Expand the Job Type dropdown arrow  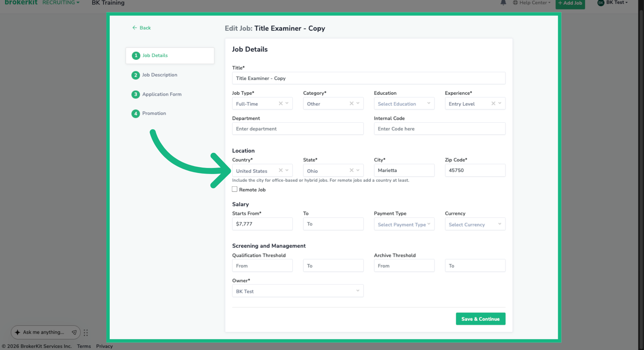[x=287, y=103]
